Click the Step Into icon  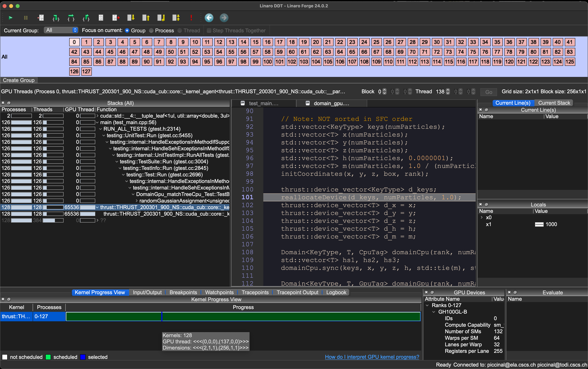coord(56,18)
